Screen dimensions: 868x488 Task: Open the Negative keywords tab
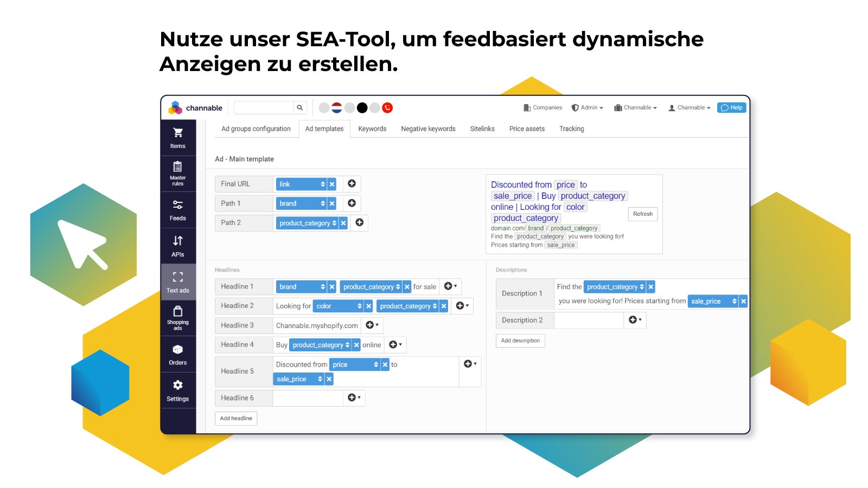coord(429,129)
